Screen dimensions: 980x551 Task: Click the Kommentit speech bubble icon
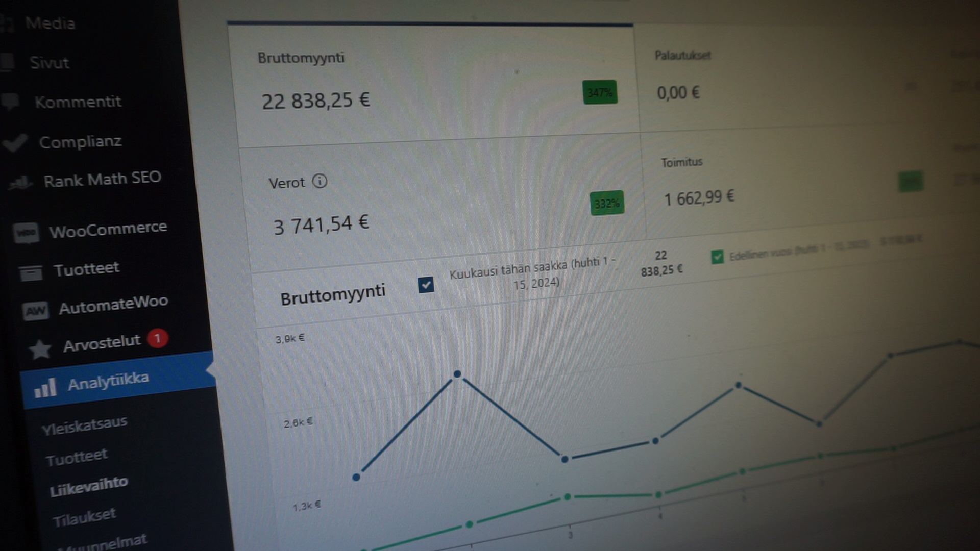coord(11,102)
